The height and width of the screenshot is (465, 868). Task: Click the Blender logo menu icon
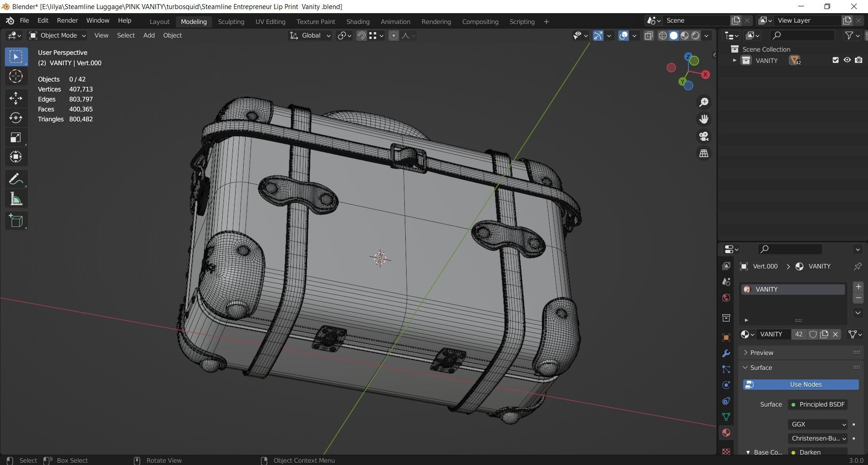10,21
